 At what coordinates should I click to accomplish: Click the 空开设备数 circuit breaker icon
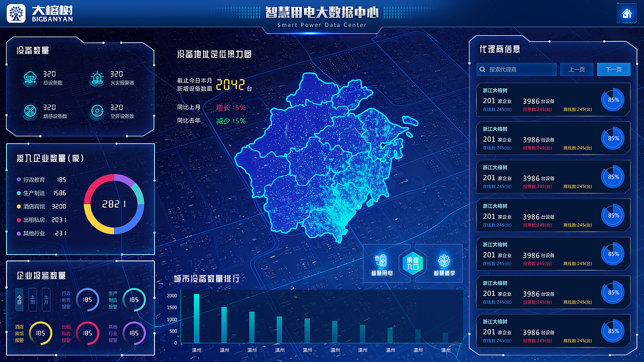(x=97, y=111)
